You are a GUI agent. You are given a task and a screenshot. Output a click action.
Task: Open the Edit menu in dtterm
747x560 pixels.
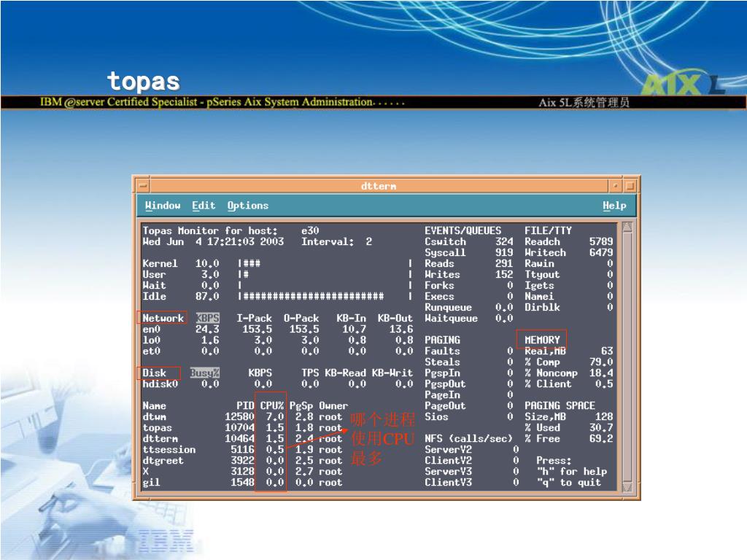(204, 206)
